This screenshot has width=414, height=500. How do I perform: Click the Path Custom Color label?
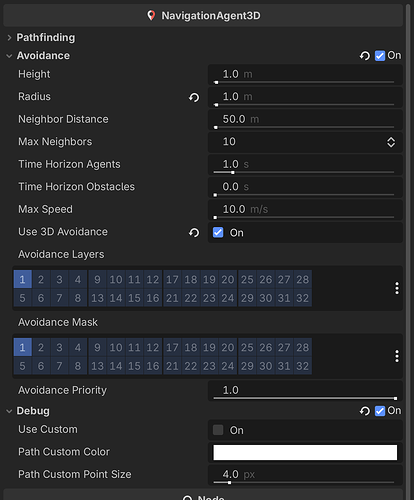64,452
